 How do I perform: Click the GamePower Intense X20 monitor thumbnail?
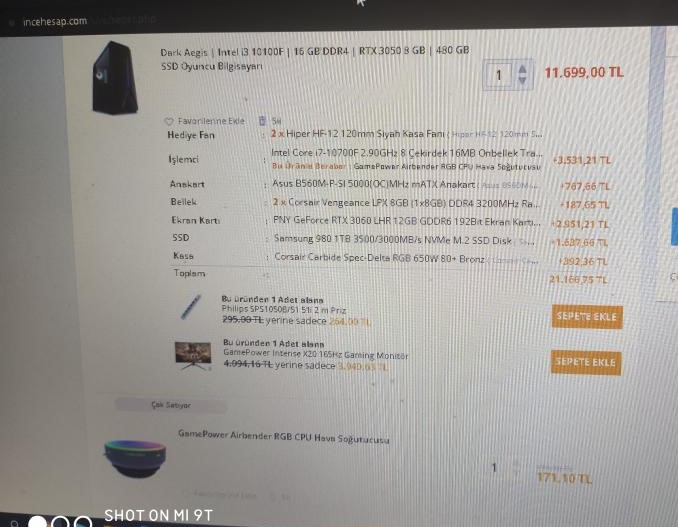pyautogui.click(x=193, y=355)
